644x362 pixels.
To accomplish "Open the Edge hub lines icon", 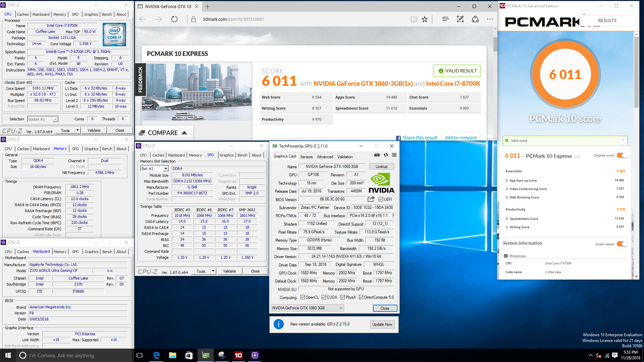I will (445, 19).
